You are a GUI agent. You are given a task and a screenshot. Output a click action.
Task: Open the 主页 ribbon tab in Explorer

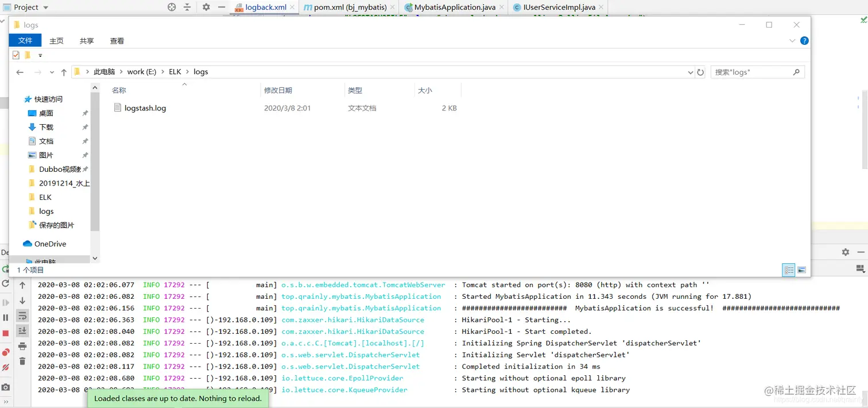click(x=56, y=41)
